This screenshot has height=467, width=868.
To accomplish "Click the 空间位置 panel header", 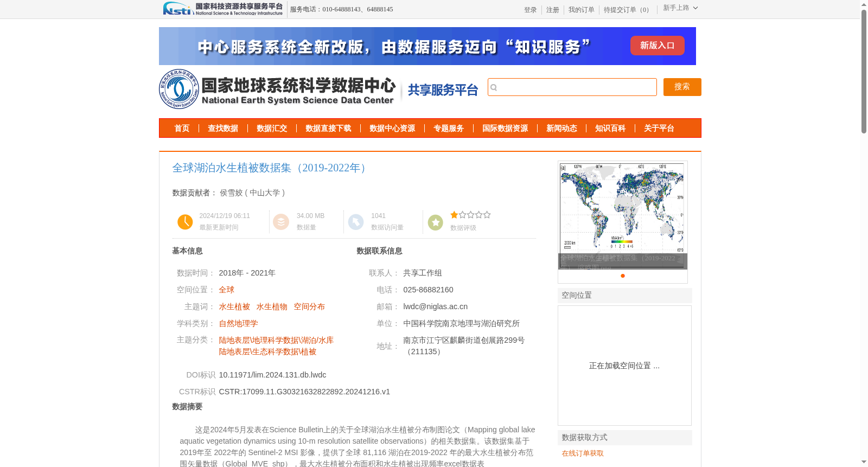I will pyautogui.click(x=625, y=296).
